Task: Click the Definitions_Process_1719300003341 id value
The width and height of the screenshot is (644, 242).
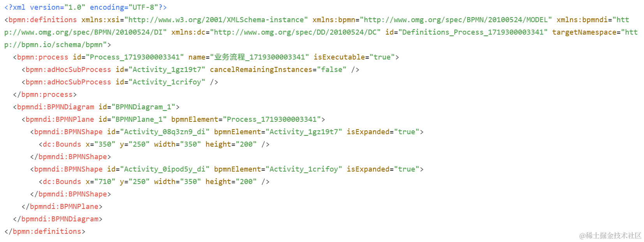Action: pyautogui.click(x=473, y=32)
